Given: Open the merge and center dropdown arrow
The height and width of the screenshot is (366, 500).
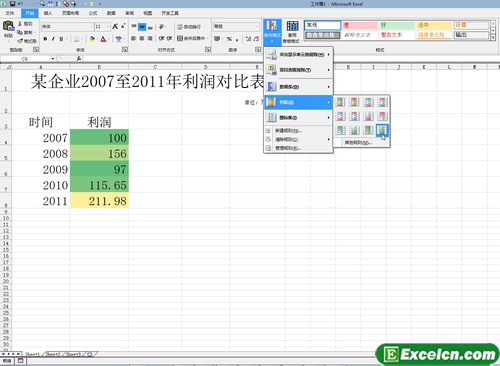Looking at the screenshot, I should pos(207,38).
